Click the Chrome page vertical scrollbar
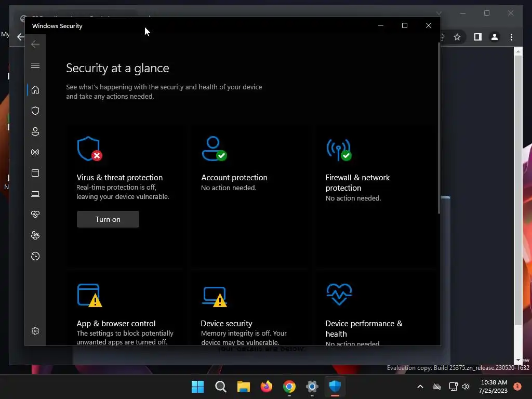This screenshot has width=532, height=399. (518, 190)
